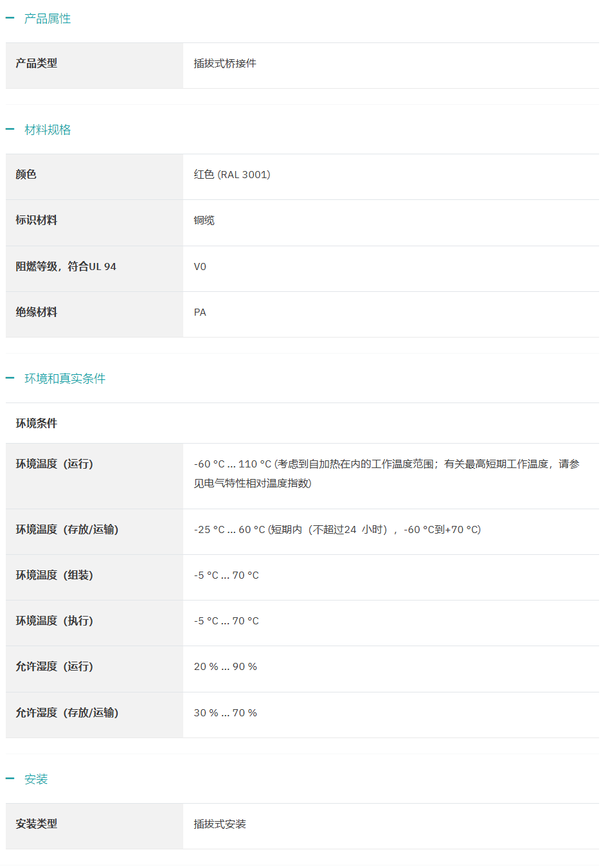Click the minus icon beside 环境和真实条件

(x=10, y=378)
